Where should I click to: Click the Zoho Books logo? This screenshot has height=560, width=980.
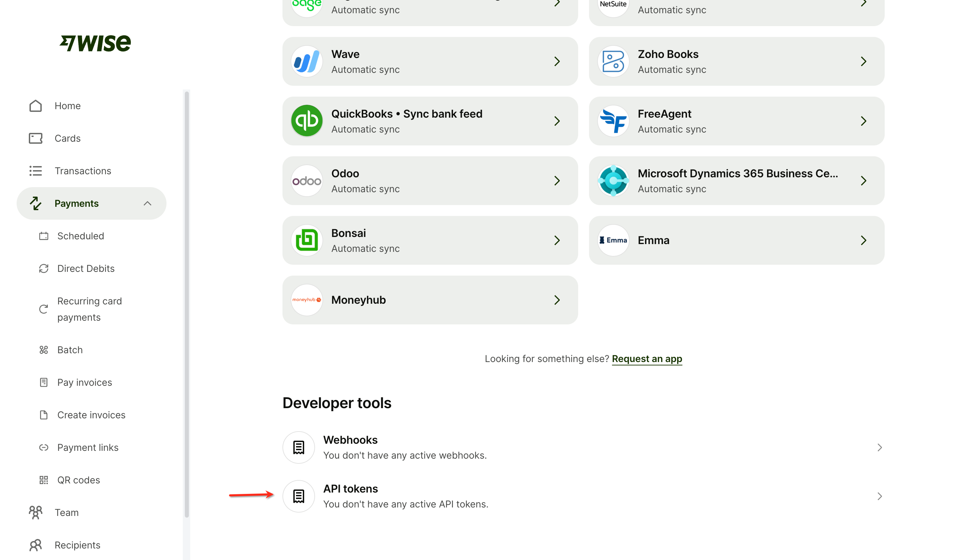tap(613, 61)
